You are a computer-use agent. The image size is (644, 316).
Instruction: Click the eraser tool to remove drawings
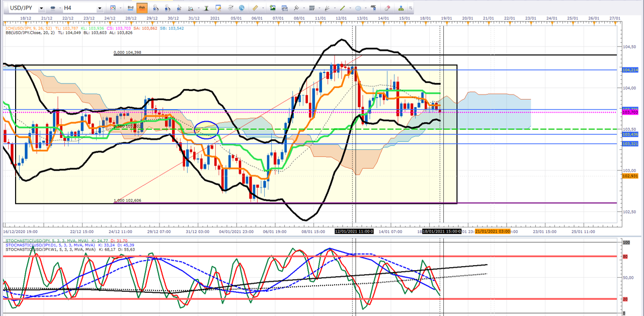tap(387, 8)
